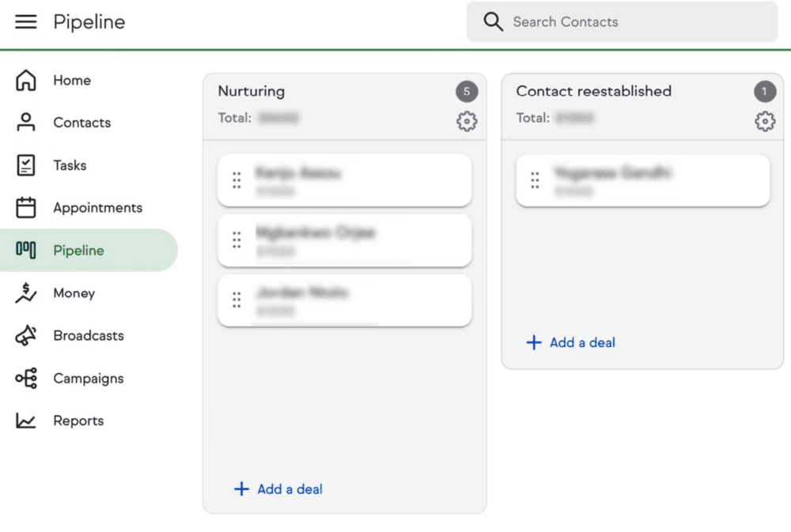Select the Reports chart icon

[x=26, y=421]
